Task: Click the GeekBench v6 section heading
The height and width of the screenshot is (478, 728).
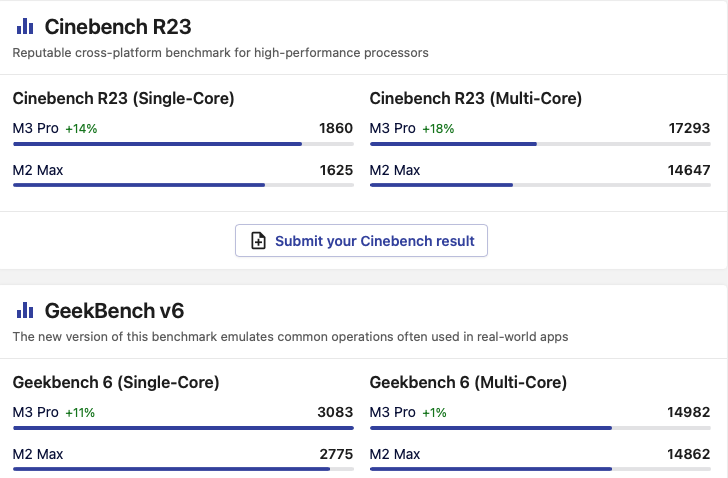Action: pyautogui.click(x=114, y=310)
